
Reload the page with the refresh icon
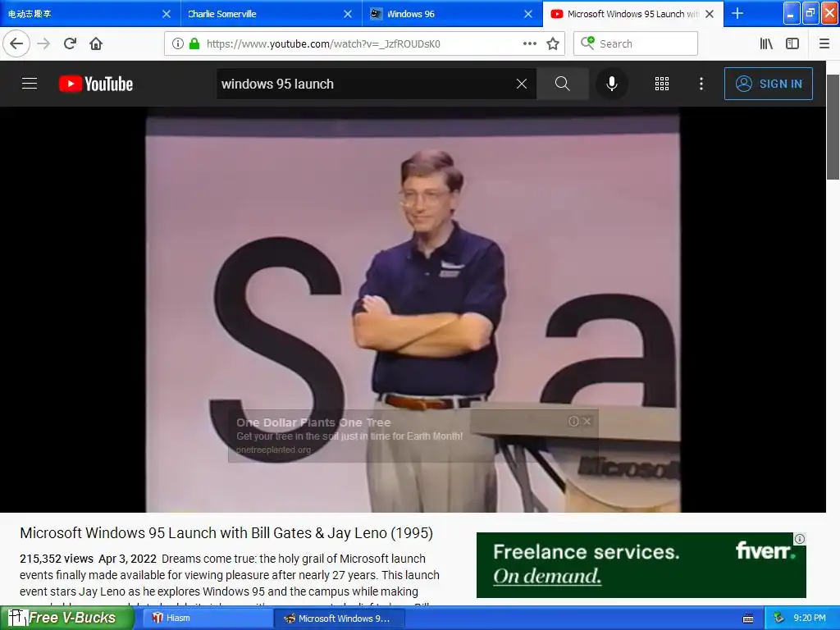click(70, 43)
